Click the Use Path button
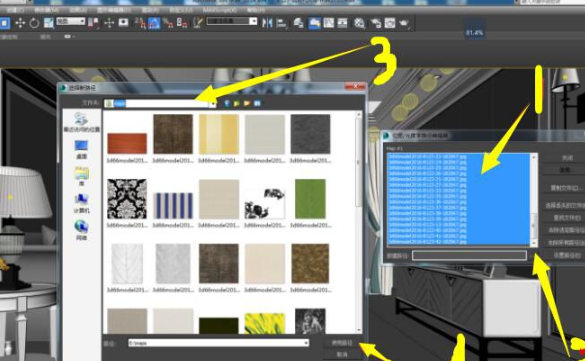The height and width of the screenshot is (361, 585). (342, 343)
